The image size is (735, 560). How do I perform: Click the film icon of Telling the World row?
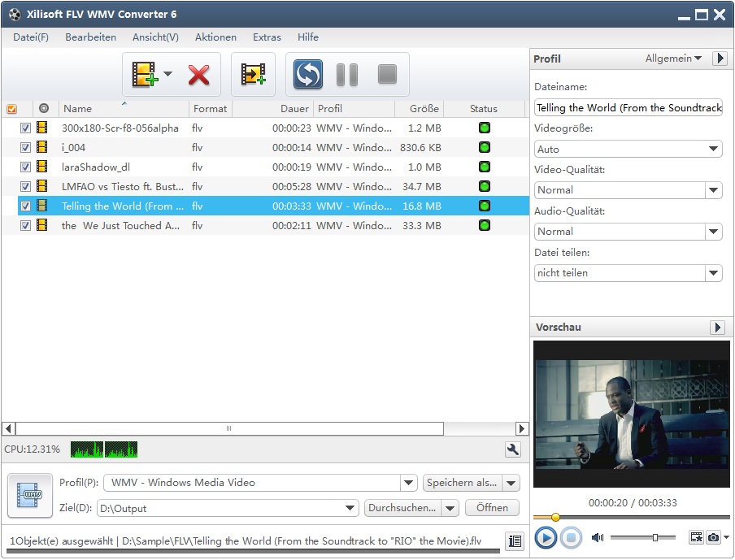pyautogui.click(x=41, y=206)
